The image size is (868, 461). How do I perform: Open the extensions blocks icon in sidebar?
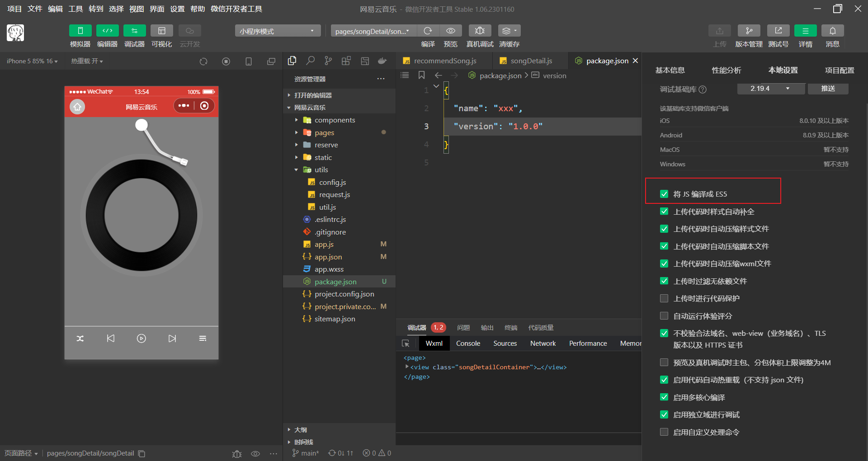[x=346, y=61]
